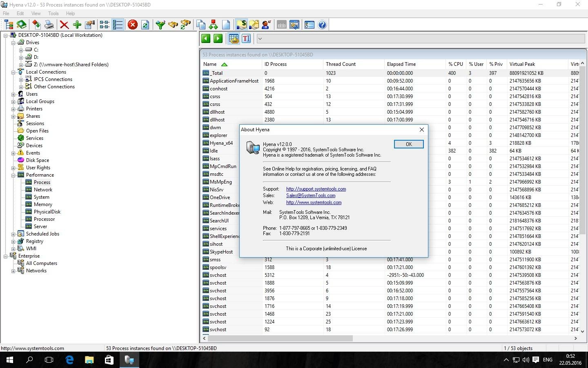Collapse the Performance tree node

coord(13,175)
